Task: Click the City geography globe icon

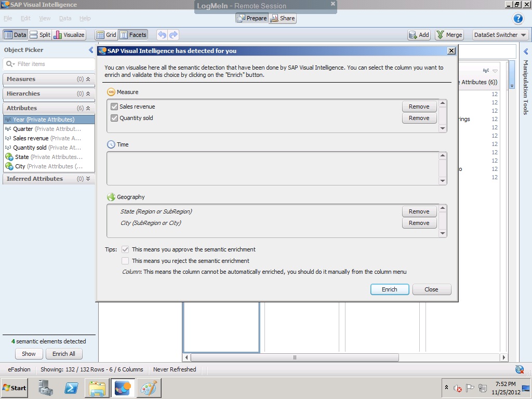Action: [9, 167]
